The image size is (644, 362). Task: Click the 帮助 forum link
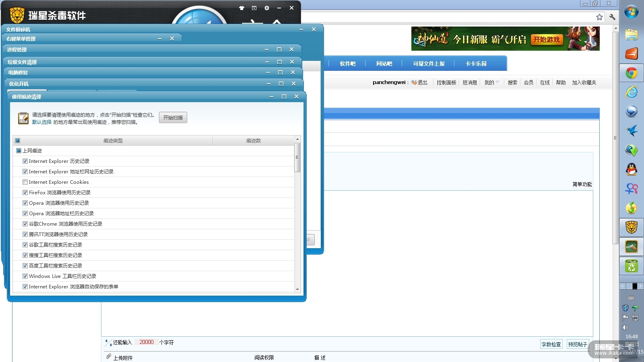coord(561,82)
